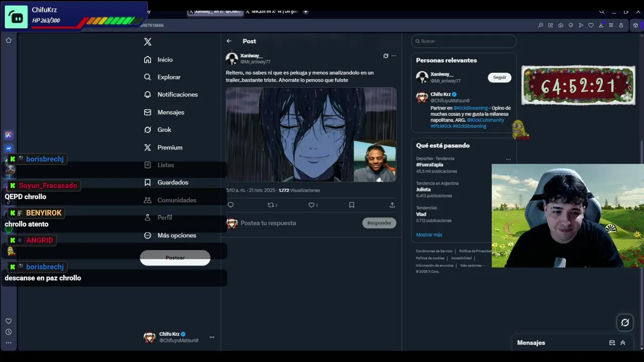Open the tweet's anime image
Screen dimensions: 644x362
[311, 134]
